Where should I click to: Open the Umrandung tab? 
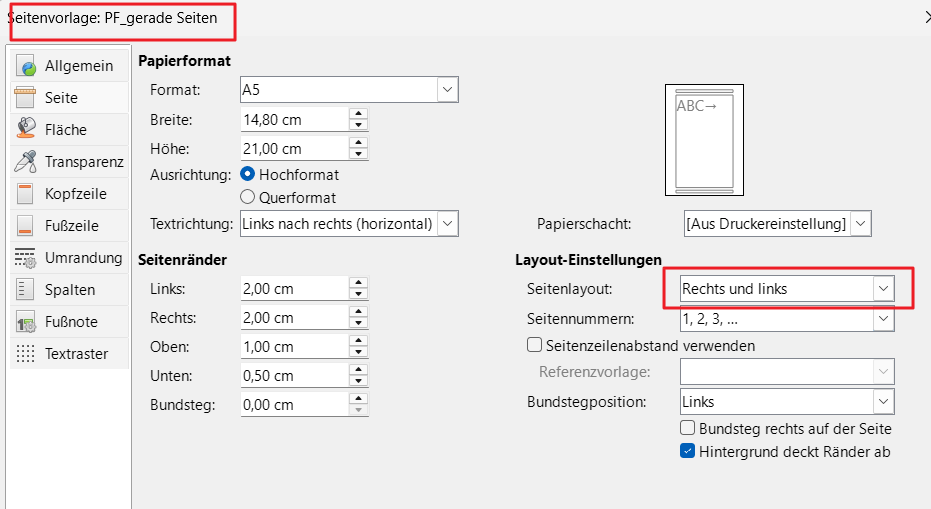click(x=69, y=258)
